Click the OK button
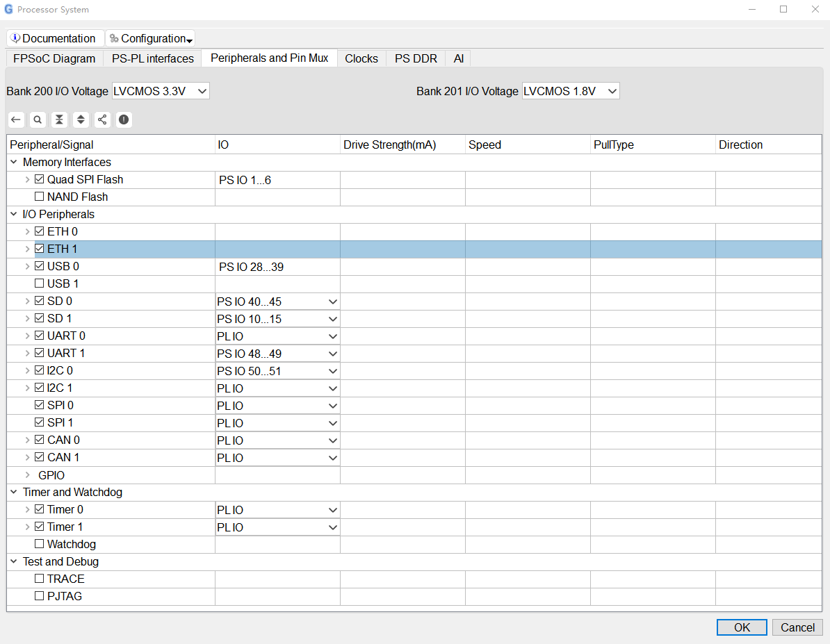The height and width of the screenshot is (644, 830). coord(742,627)
